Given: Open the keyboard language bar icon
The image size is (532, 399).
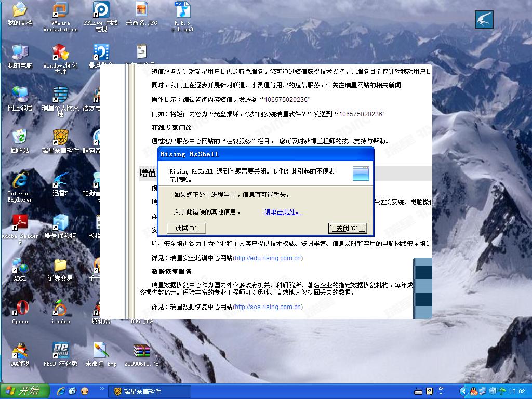Looking at the screenshot, I should pyautogui.click(x=418, y=392).
